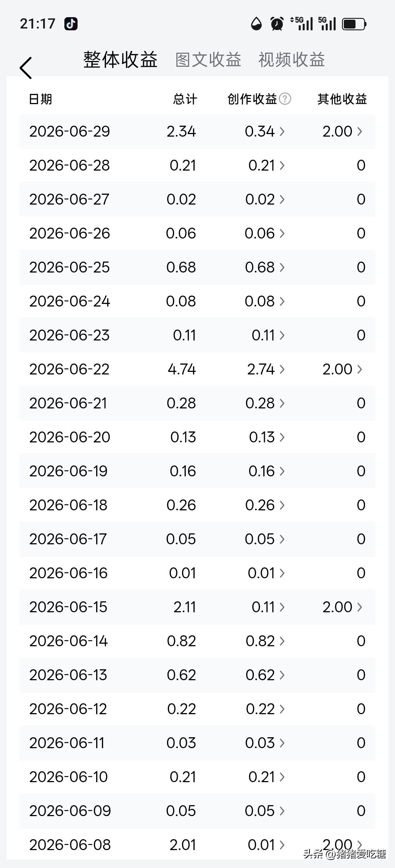Tap the water drop status icon
The height and width of the screenshot is (868, 395).
(x=256, y=24)
